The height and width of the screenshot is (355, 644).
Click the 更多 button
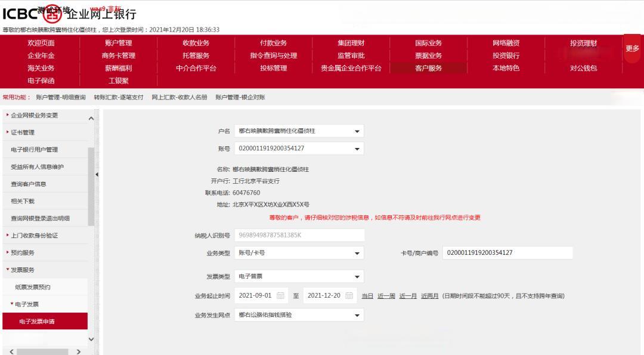(633, 48)
